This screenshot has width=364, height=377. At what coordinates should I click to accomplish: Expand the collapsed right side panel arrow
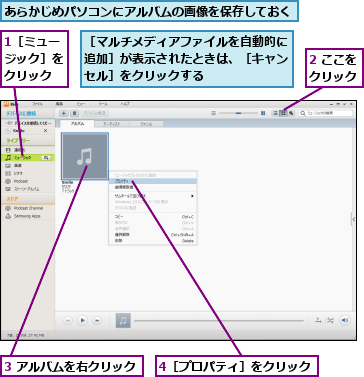[353, 219]
